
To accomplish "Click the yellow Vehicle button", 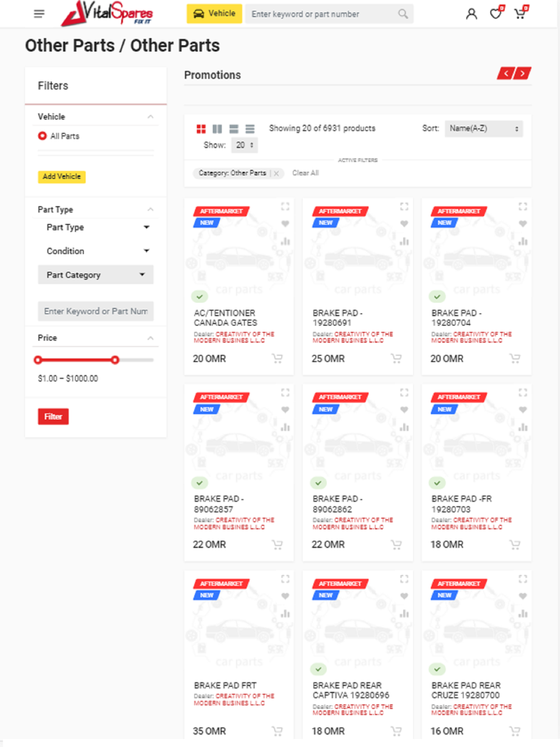I will [x=214, y=13].
